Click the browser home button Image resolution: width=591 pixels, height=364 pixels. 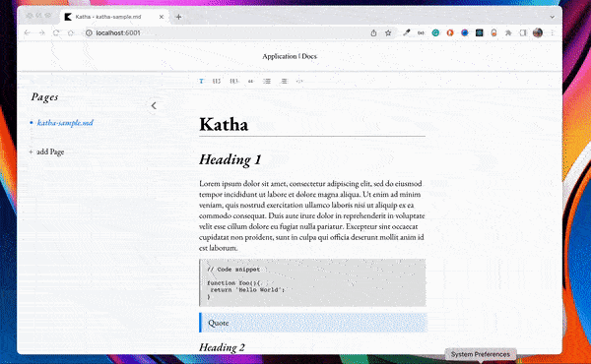point(71,32)
